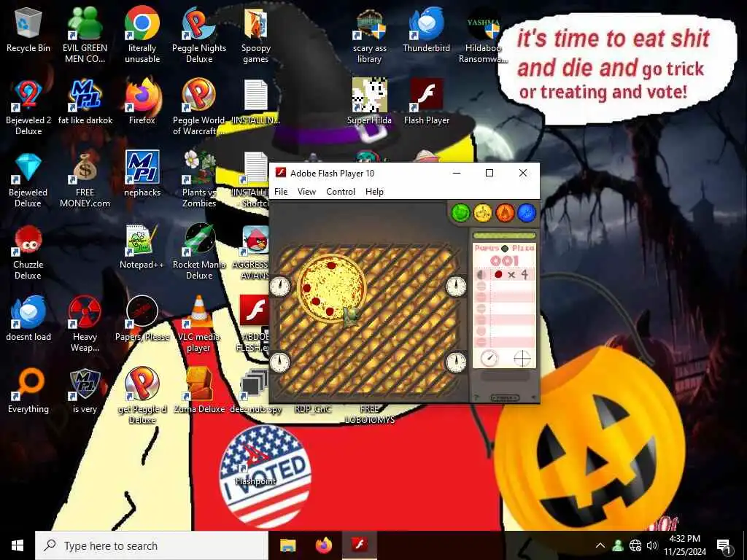Click the cutting guide crosshair on the ticket
Image resolution: width=747 pixels, height=560 pixels.
[522, 359]
